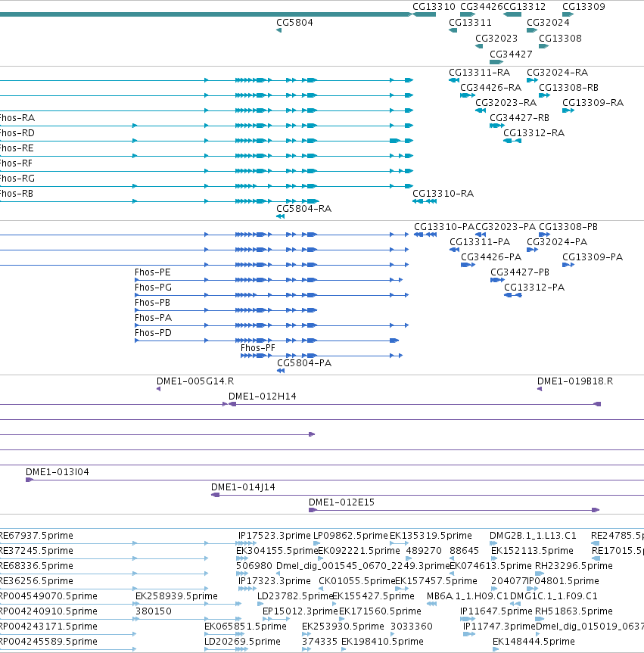Click the CG32023 gene label
This screenshot has width=644, height=653.
click(x=496, y=39)
